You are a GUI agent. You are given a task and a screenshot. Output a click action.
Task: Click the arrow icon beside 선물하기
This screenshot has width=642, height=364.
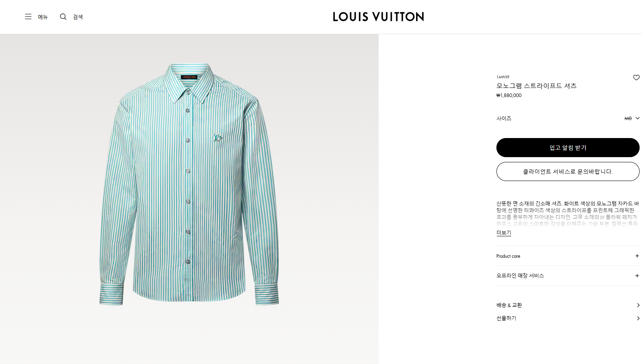(638, 318)
